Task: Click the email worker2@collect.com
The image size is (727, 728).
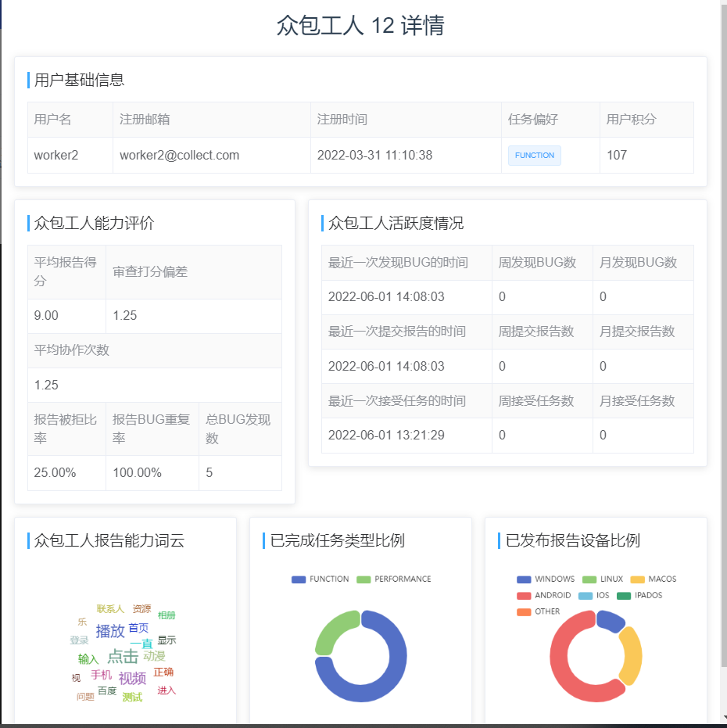Action: pos(180,155)
